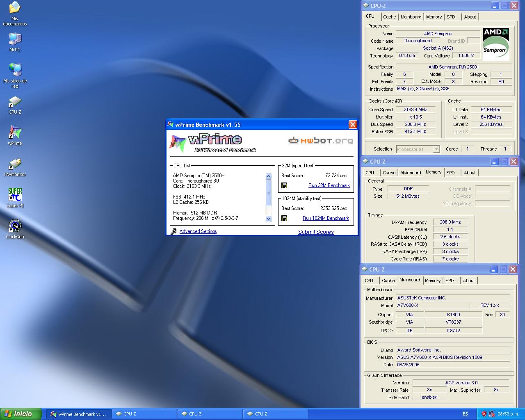Click the ES language indicator
The width and height of the screenshot is (525, 420).
point(465,414)
